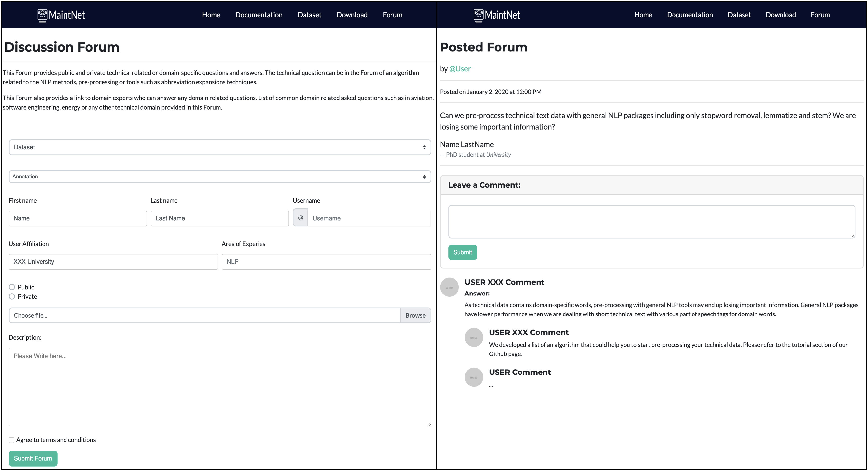Click resize handle of comment textarea

click(853, 236)
